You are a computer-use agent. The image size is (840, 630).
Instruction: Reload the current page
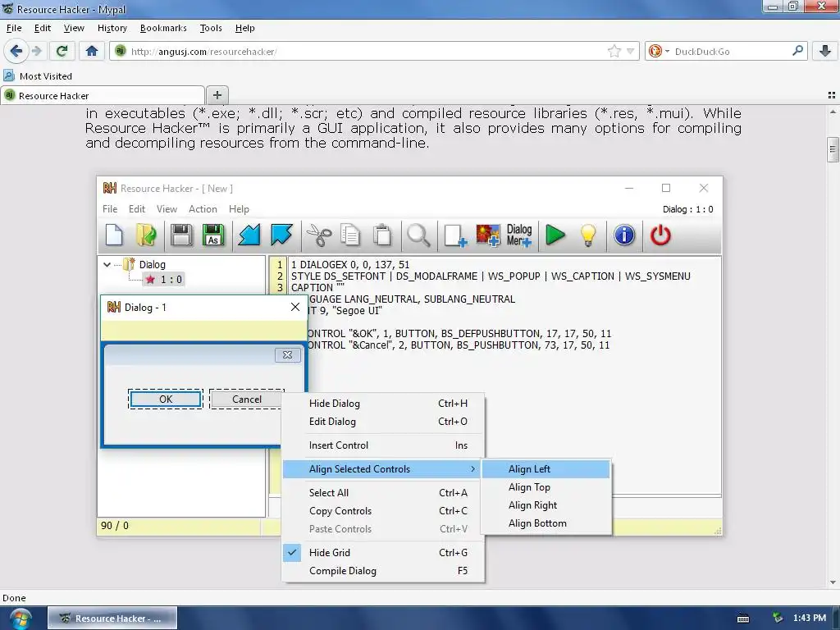pos(62,52)
